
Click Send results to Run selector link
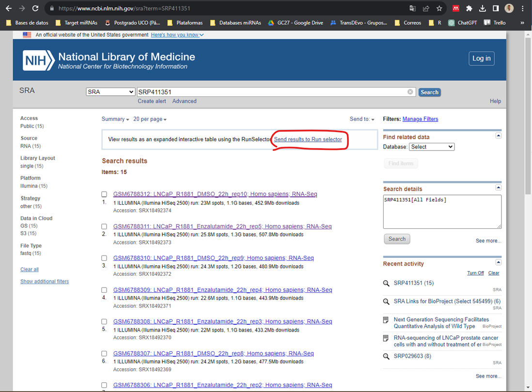point(308,139)
